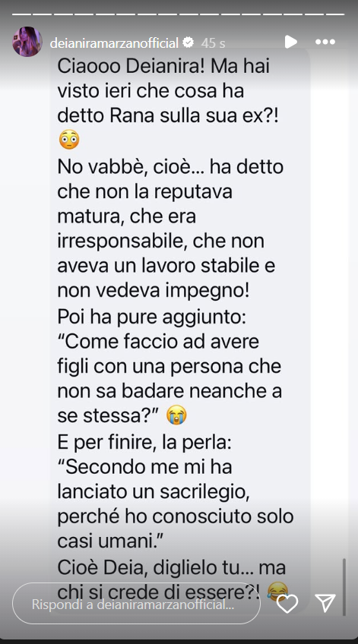Viewport: 358px width, 644px height.
Task: Click the "Ciaooo Deianira! Ma hai" opening line
Action: tap(163, 66)
